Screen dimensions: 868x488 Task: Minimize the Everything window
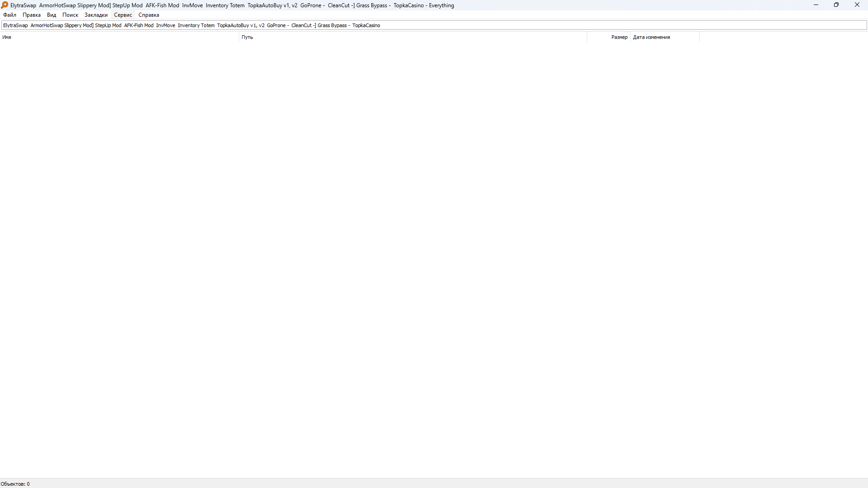pos(816,5)
